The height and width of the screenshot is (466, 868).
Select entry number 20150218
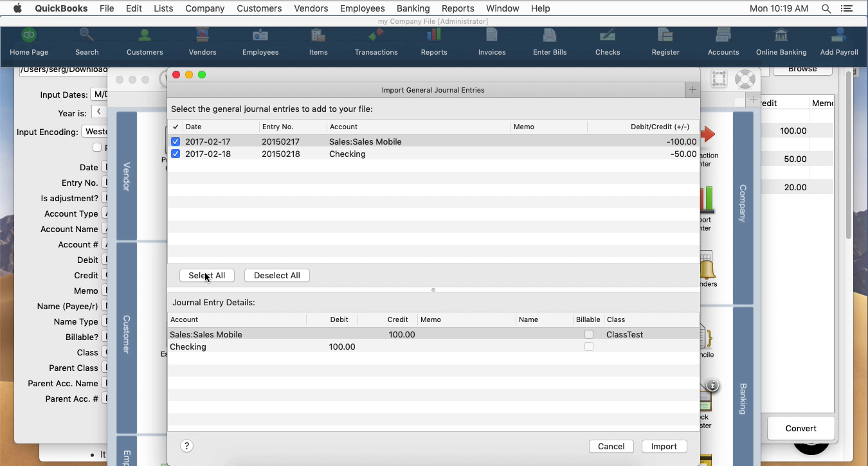pyautogui.click(x=281, y=154)
